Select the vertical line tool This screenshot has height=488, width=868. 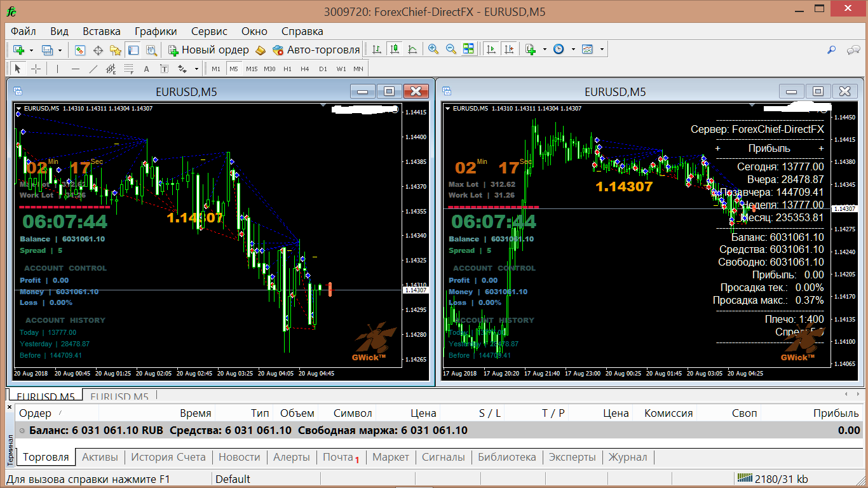coord(57,69)
